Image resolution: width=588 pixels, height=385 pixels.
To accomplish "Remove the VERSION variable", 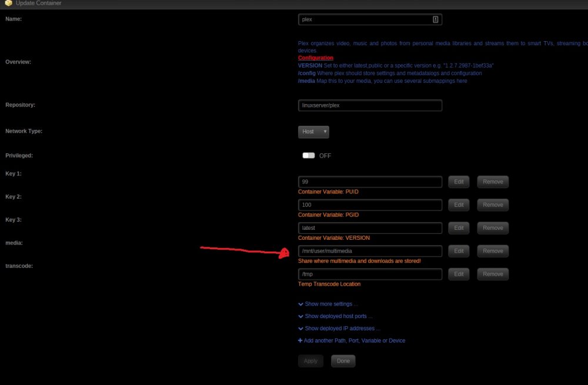I will pos(493,228).
